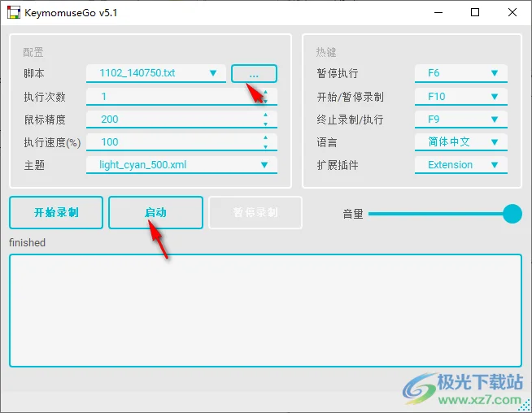
Task: Click the 热键 group title
Action: click(x=326, y=52)
